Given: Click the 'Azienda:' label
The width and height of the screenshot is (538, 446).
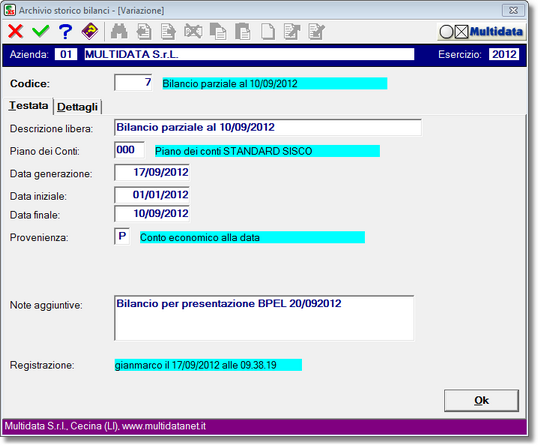Looking at the screenshot, I should [x=29, y=54].
